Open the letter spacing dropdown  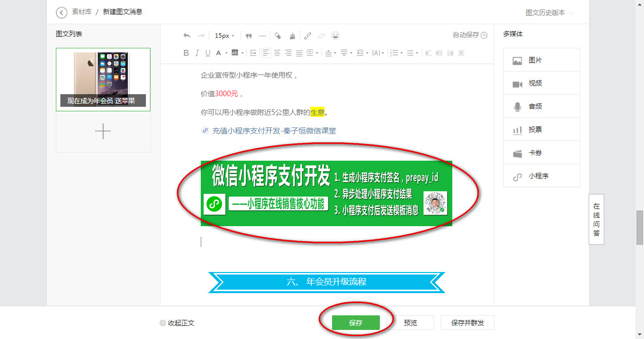[378, 53]
